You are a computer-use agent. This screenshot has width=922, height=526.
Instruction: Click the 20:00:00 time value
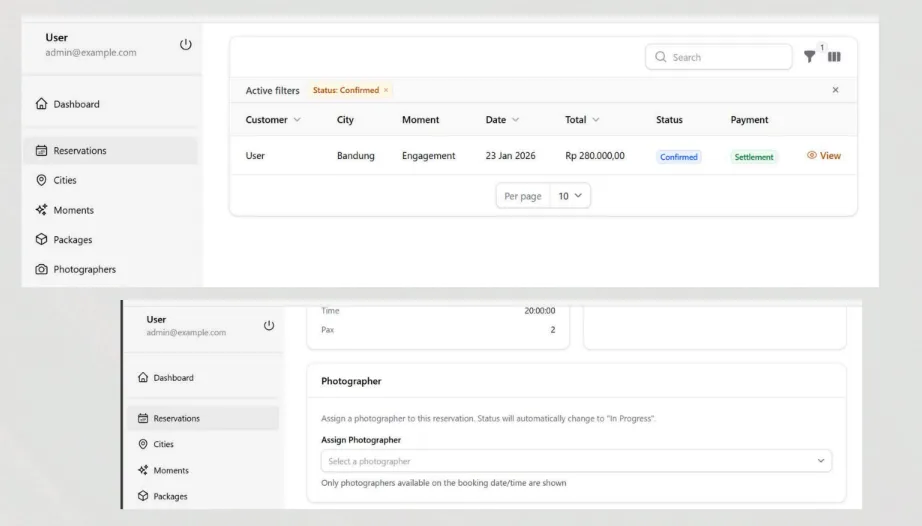coord(539,310)
